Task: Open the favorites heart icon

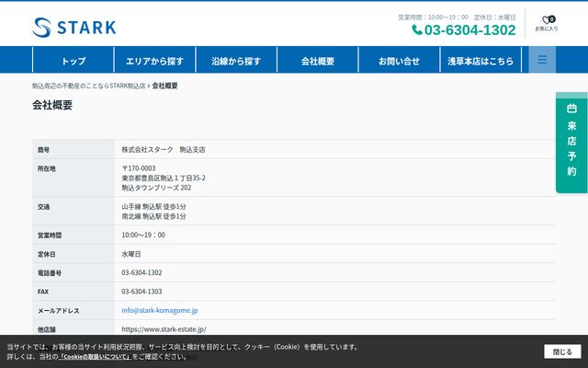Action: 547,20
